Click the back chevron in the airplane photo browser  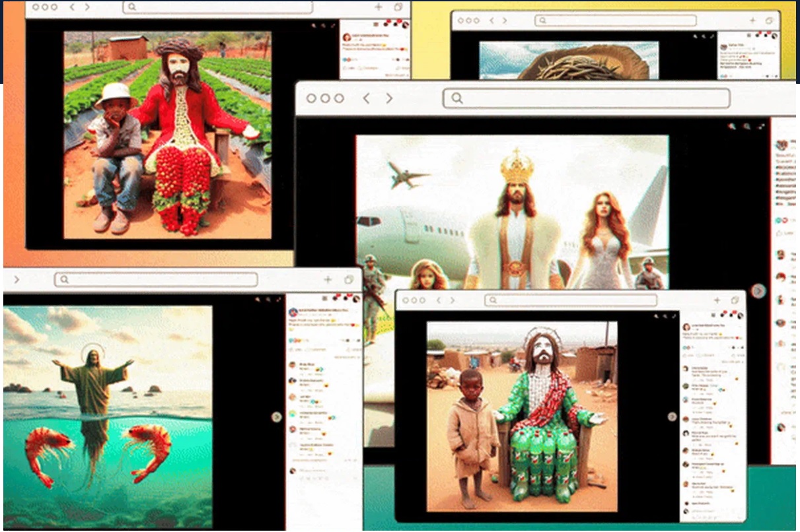click(366, 98)
